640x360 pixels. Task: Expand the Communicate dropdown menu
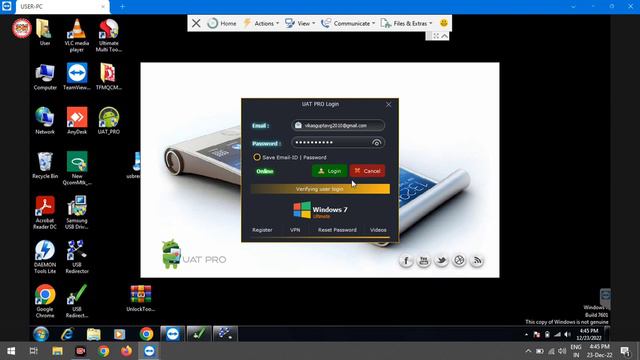348,23
